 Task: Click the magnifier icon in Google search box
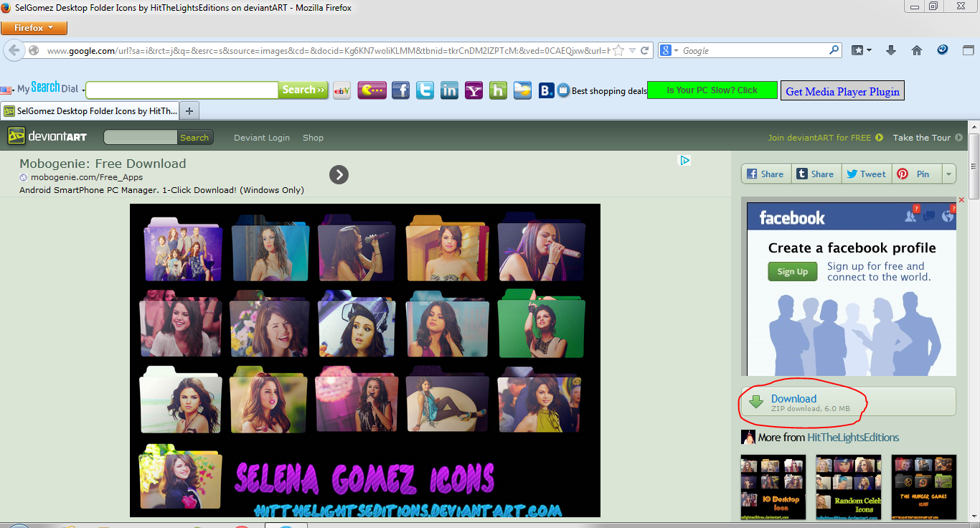(x=834, y=50)
